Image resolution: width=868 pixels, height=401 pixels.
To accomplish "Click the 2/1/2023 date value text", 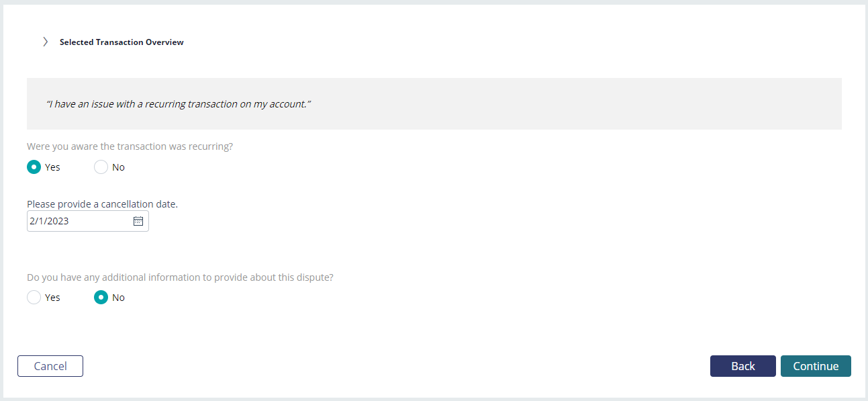I will pyautogui.click(x=49, y=221).
